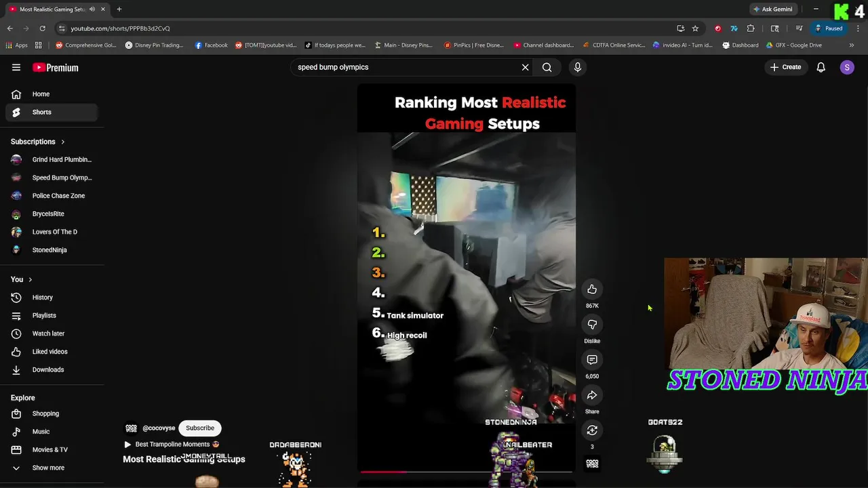The width and height of the screenshot is (868, 488).
Task: Open Shorts from the sidebar
Action: coord(52,112)
